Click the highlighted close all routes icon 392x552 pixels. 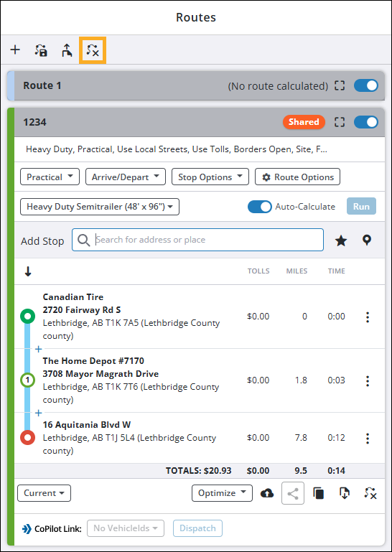click(93, 50)
